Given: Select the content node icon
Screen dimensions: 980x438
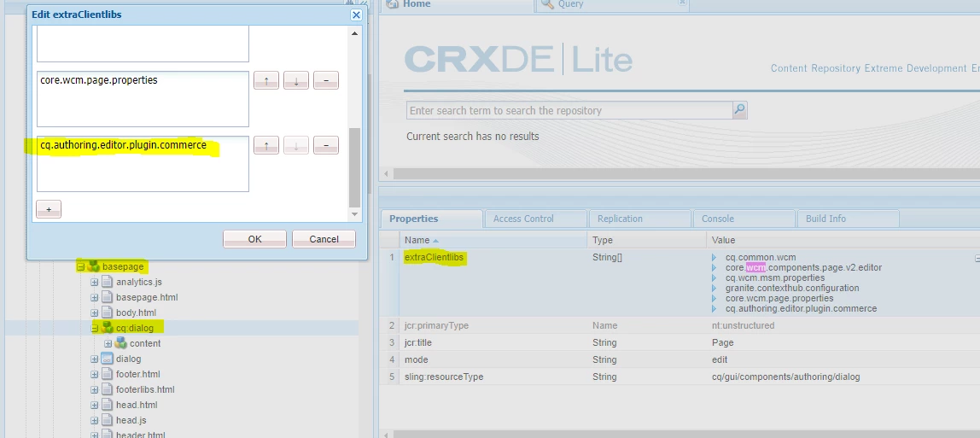Looking at the screenshot, I should [x=120, y=343].
